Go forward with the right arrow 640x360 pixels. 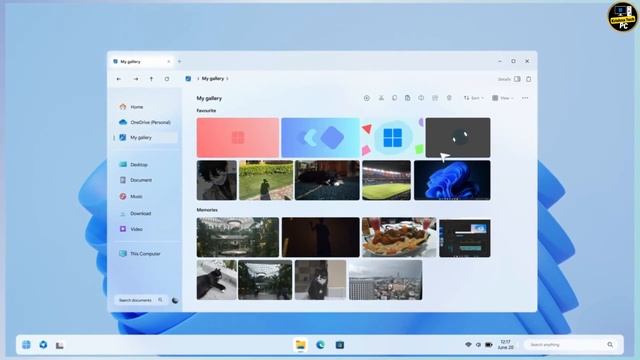[136, 79]
